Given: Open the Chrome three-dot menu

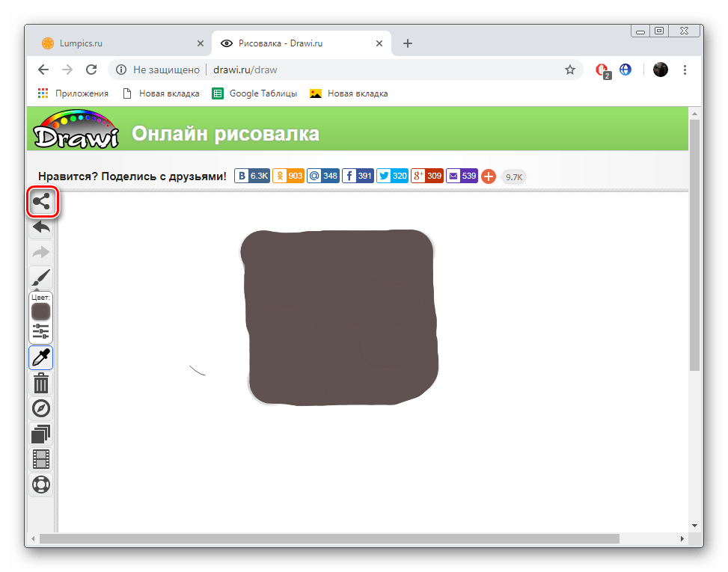Looking at the screenshot, I should click(x=685, y=70).
